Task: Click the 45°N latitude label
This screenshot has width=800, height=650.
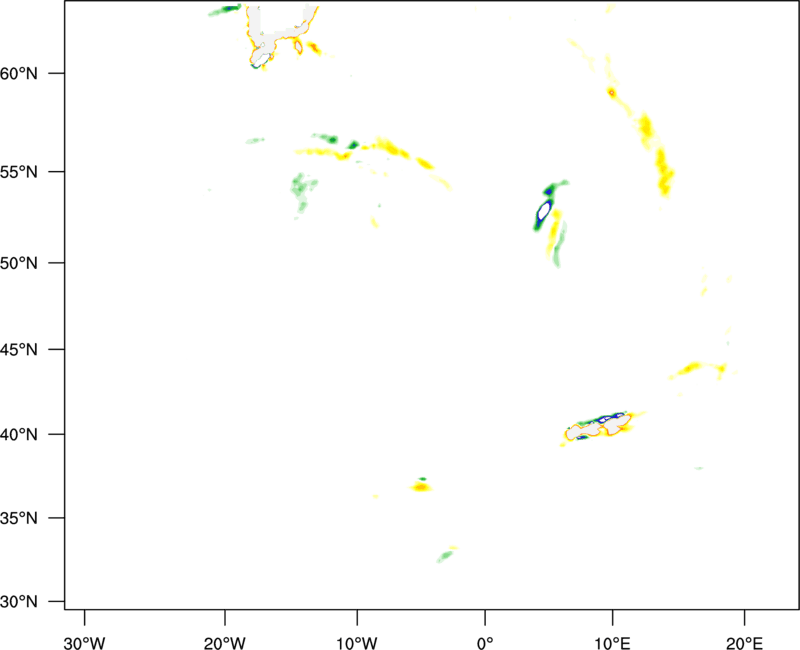Action: click(x=19, y=349)
